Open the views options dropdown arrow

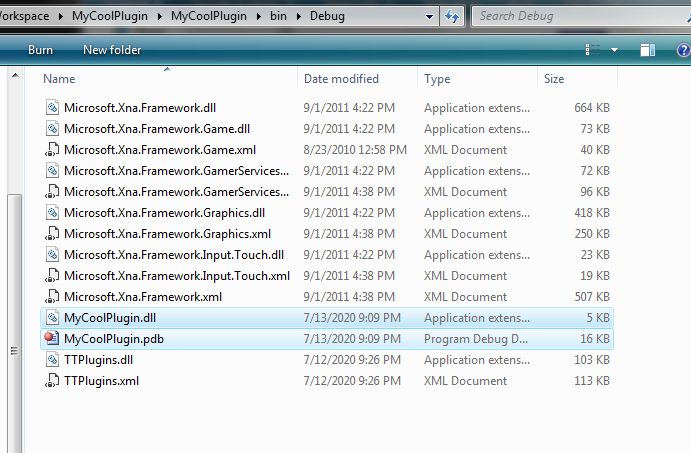(x=614, y=50)
